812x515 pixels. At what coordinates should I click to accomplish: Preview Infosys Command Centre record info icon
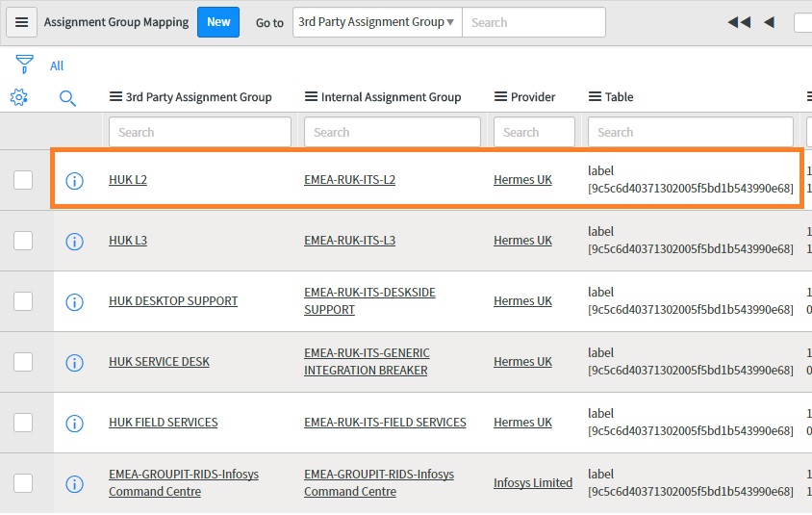pyautogui.click(x=75, y=484)
